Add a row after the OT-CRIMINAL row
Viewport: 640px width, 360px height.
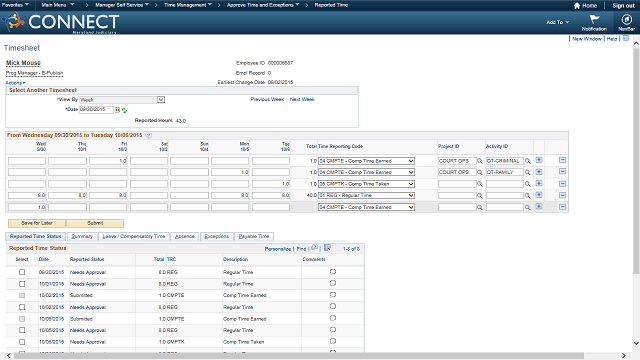pyautogui.click(x=539, y=160)
